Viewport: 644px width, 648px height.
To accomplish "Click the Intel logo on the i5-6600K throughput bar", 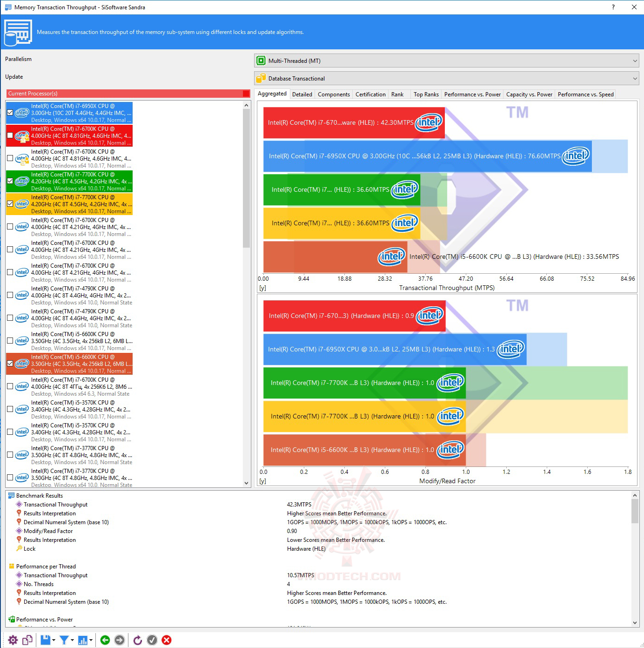I will pos(392,256).
